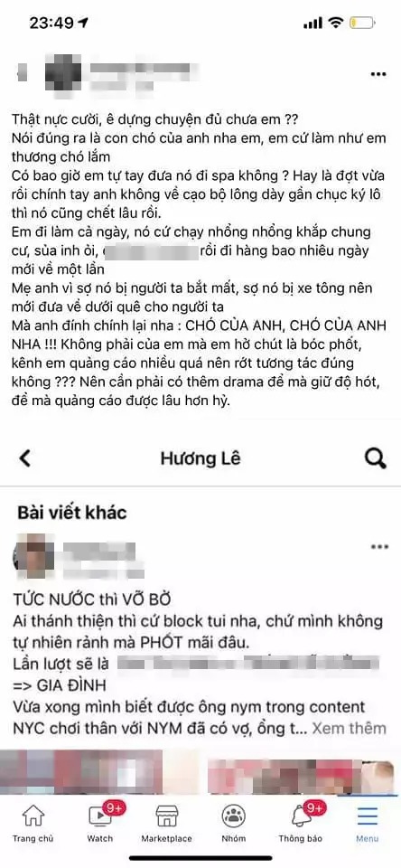Open the Nhóm groups tab
Screen dimensions: 401x868
click(233, 824)
